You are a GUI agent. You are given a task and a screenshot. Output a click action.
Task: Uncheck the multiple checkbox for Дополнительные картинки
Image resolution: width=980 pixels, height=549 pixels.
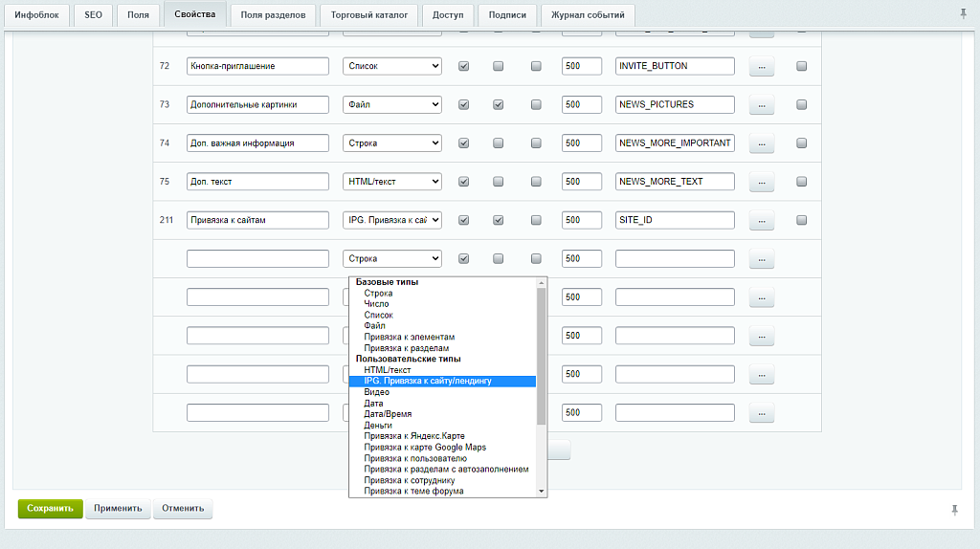coord(498,105)
